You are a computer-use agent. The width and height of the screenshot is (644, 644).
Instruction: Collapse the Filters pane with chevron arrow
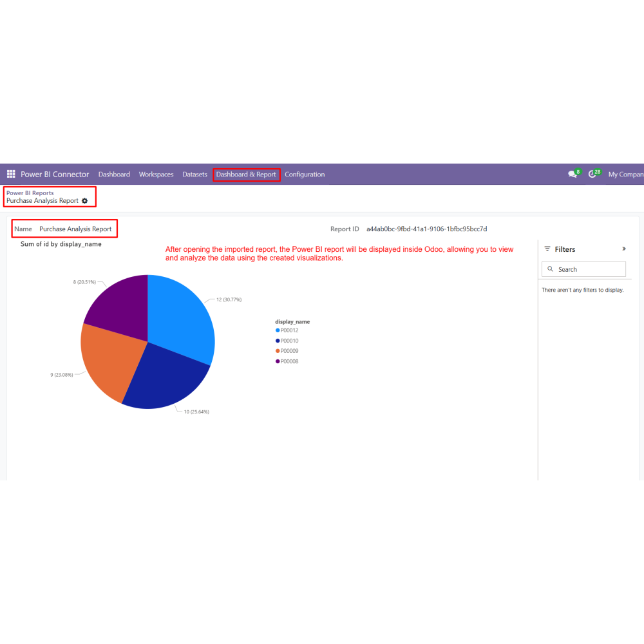coord(624,249)
